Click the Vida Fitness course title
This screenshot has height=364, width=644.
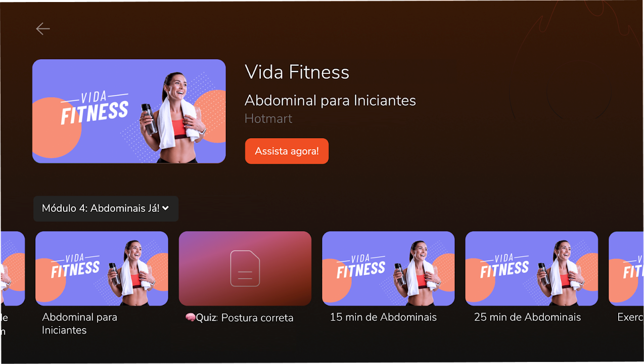tap(297, 72)
